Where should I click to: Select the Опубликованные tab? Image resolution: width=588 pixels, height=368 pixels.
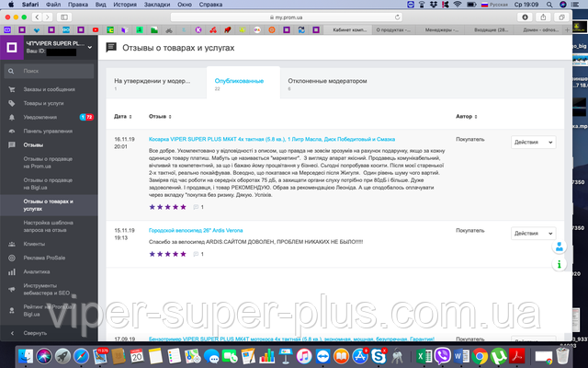[x=243, y=84]
